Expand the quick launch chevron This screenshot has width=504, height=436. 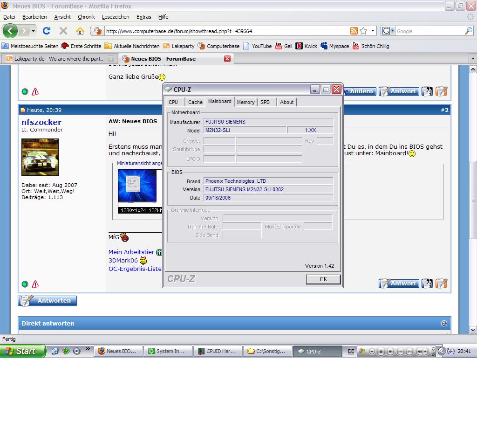[88, 349]
